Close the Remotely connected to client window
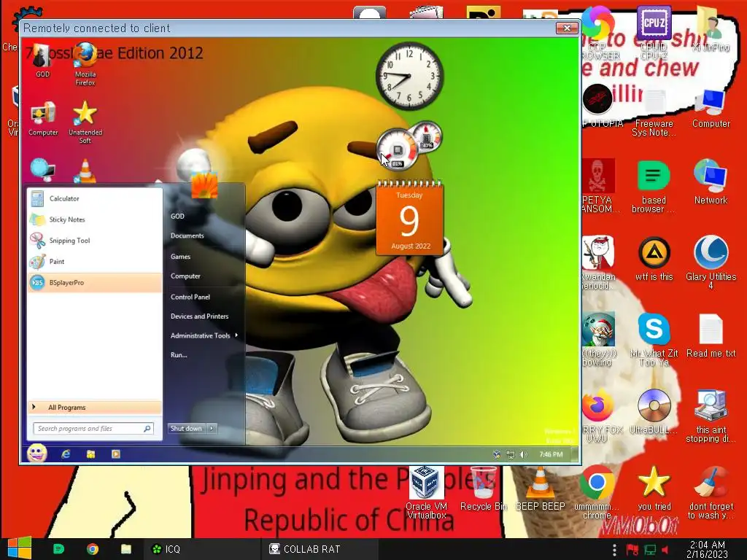The image size is (747, 560). [x=567, y=28]
